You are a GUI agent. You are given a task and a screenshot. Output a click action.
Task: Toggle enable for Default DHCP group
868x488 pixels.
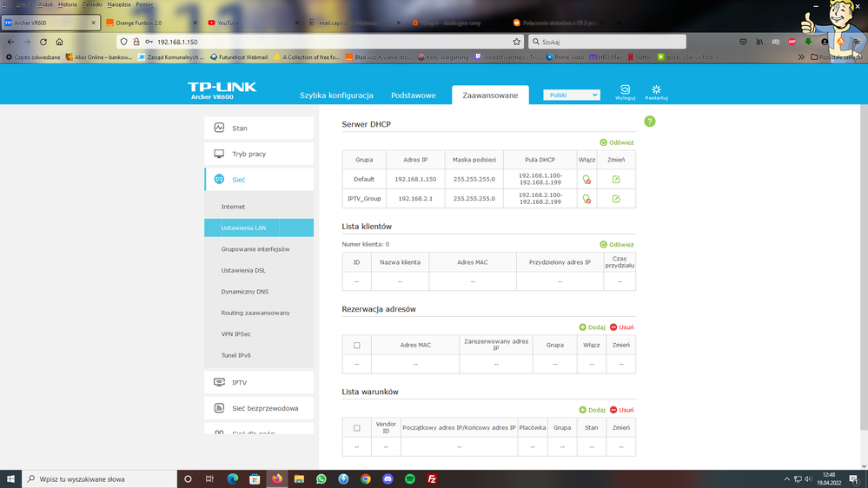[x=586, y=179]
